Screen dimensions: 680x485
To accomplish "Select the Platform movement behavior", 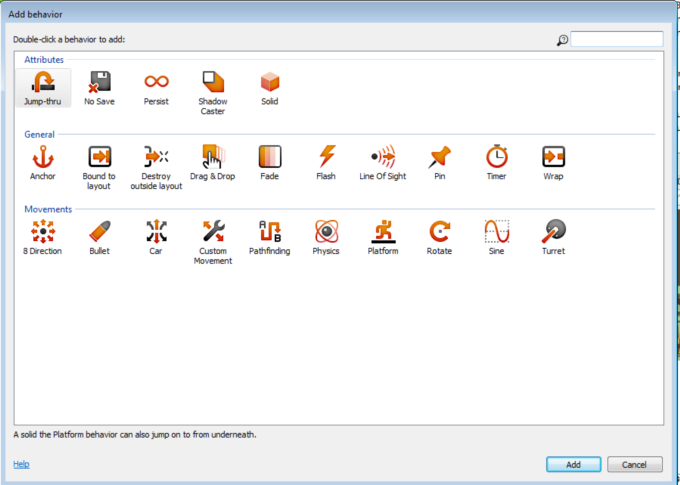I will pos(383,237).
